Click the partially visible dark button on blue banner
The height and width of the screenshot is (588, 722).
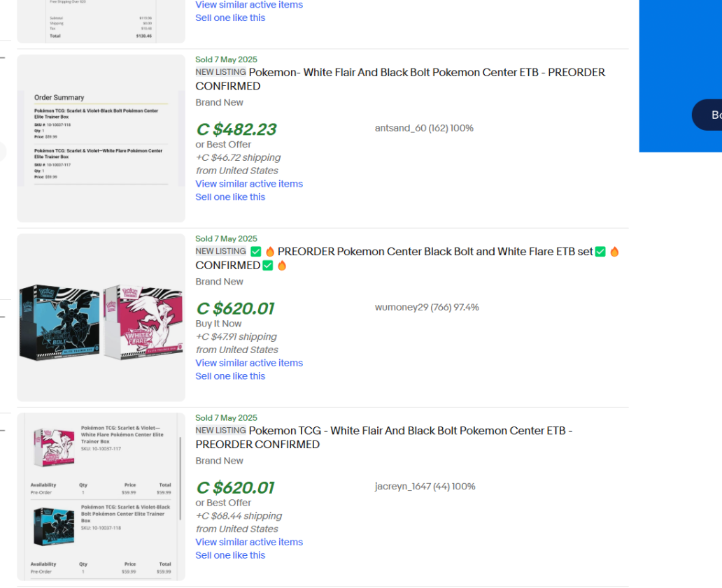(x=707, y=115)
